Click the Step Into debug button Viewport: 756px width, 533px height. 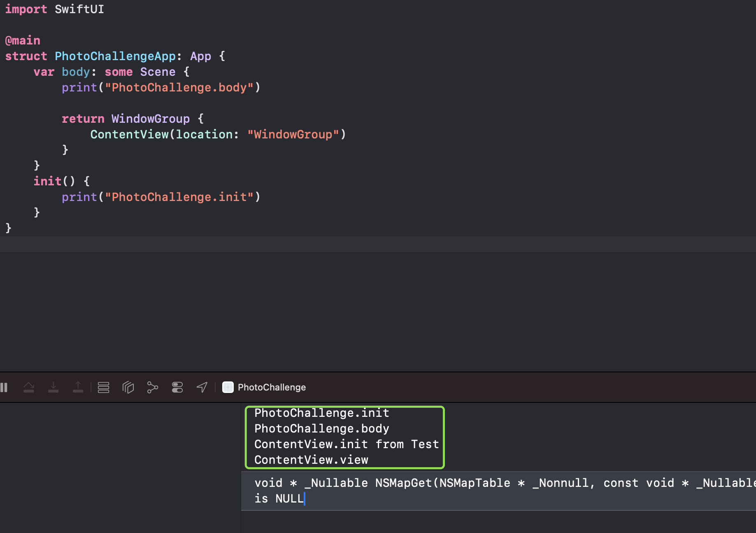(x=54, y=387)
